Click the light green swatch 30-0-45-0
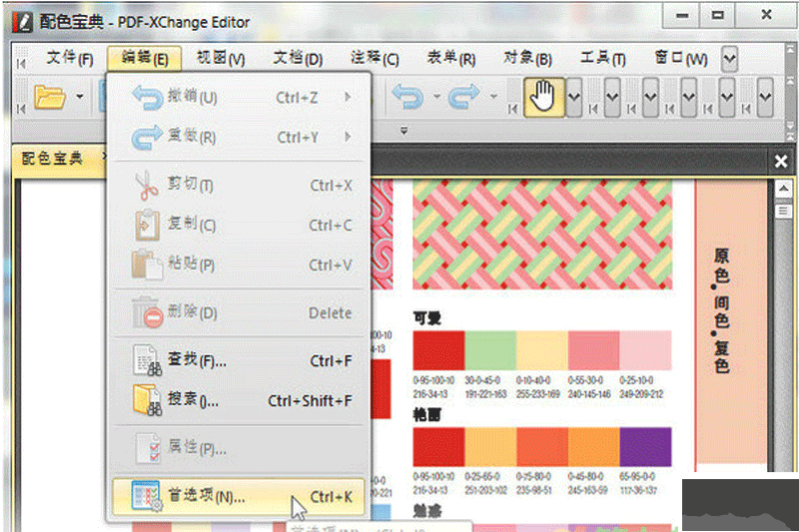This screenshot has width=799, height=532. pyautogui.click(x=490, y=350)
